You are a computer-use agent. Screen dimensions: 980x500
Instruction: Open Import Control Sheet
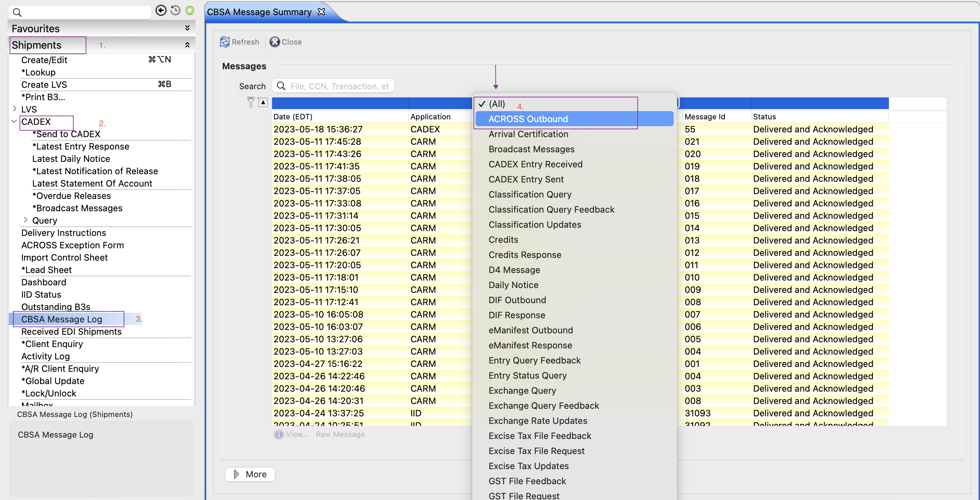(64, 258)
